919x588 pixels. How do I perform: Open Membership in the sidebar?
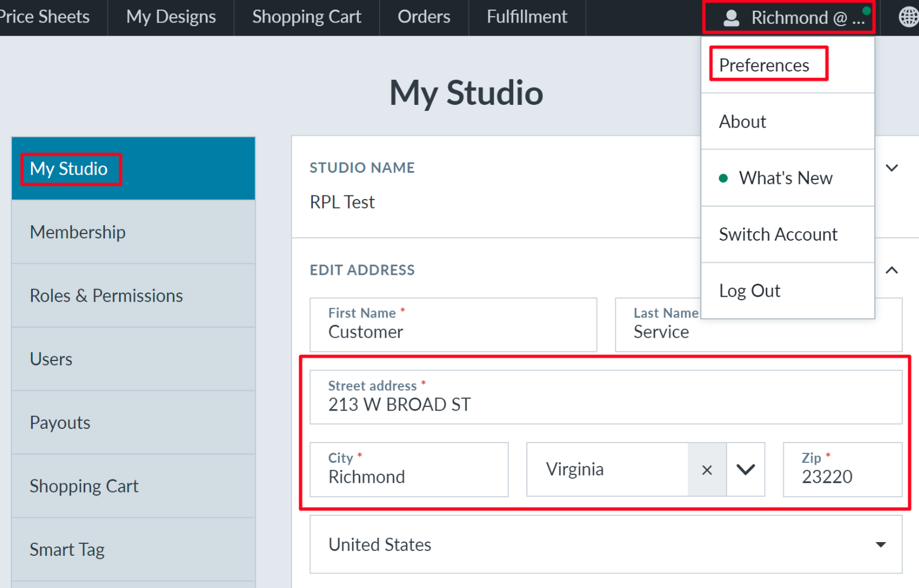[x=78, y=232]
